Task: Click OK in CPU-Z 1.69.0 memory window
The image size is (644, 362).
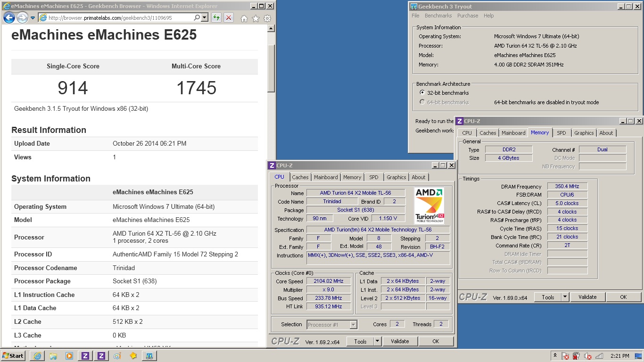Action: point(623,297)
